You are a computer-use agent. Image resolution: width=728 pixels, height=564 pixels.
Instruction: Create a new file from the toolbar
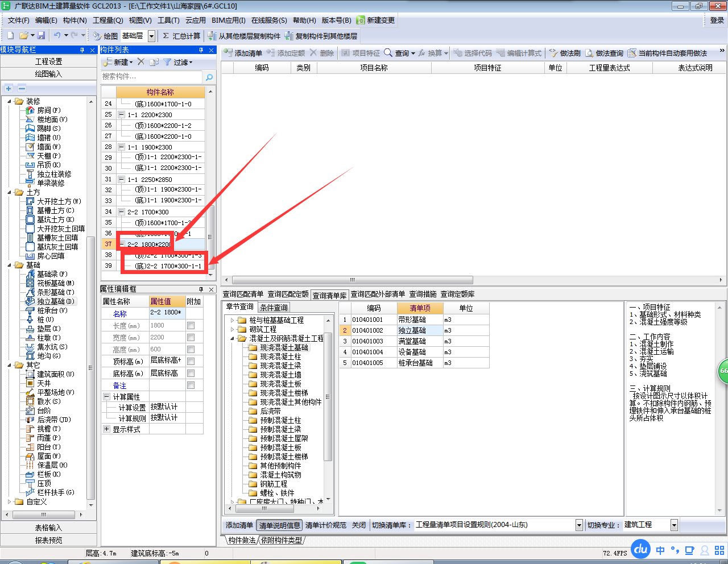[10, 35]
